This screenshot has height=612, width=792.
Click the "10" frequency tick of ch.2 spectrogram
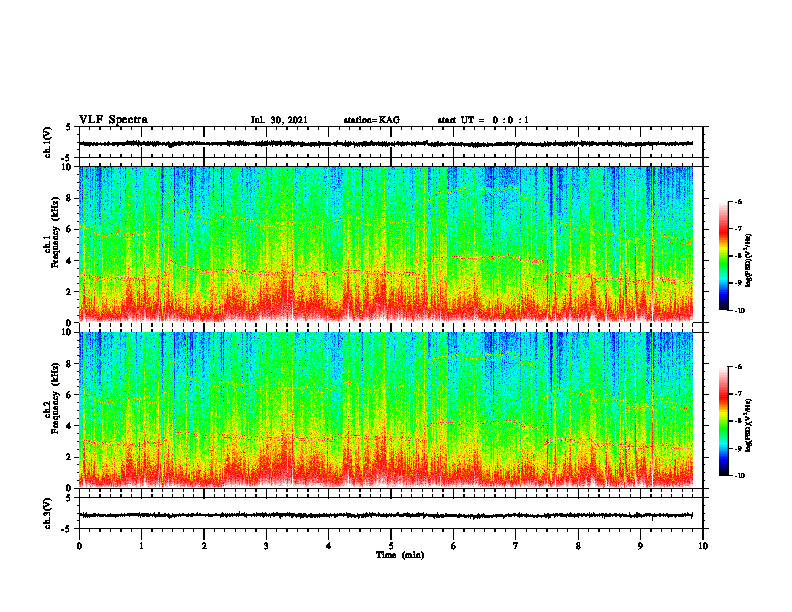[x=68, y=332]
